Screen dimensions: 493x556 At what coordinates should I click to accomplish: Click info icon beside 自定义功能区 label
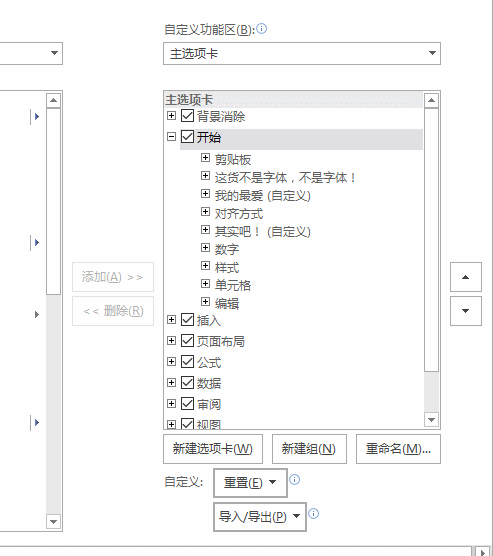point(262,29)
